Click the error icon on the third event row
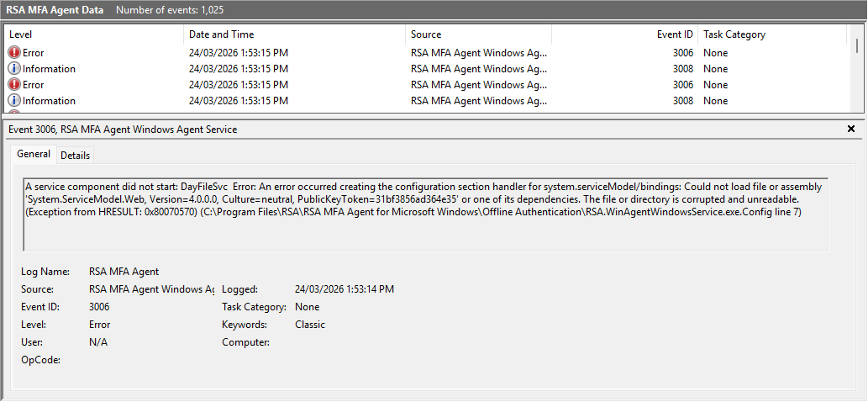The width and height of the screenshot is (868, 402). coord(14,85)
